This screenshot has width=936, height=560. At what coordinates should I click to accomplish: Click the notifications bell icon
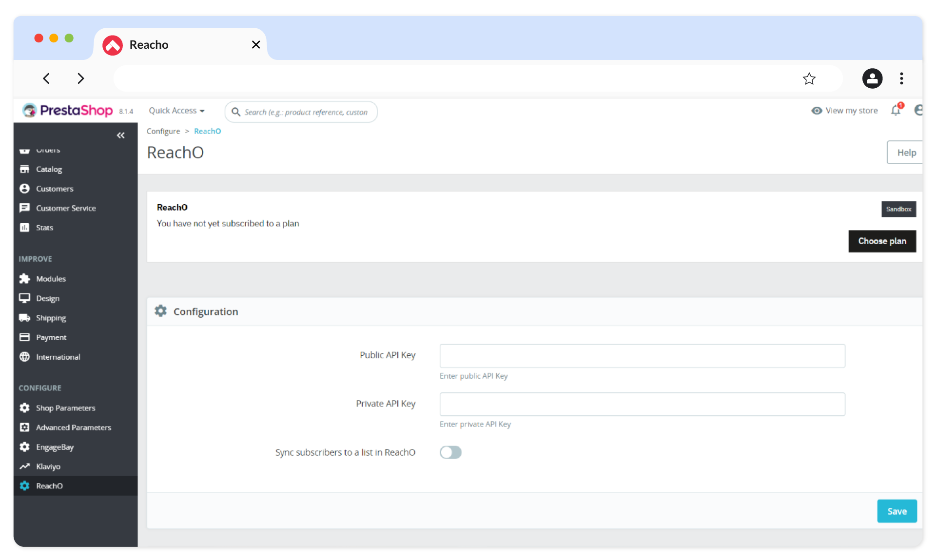coord(896,111)
